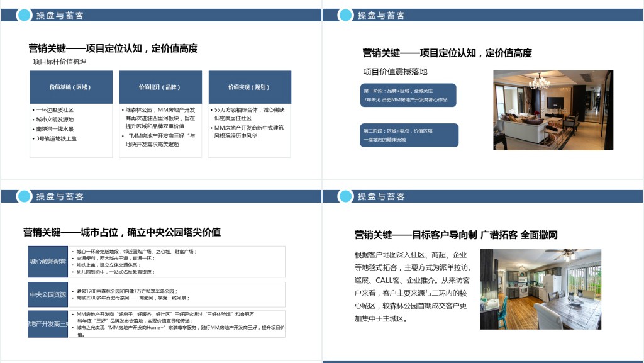Click the title 目标客户导向制 广谱拓客 全面撒网
644x363 pixels.
point(456,235)
